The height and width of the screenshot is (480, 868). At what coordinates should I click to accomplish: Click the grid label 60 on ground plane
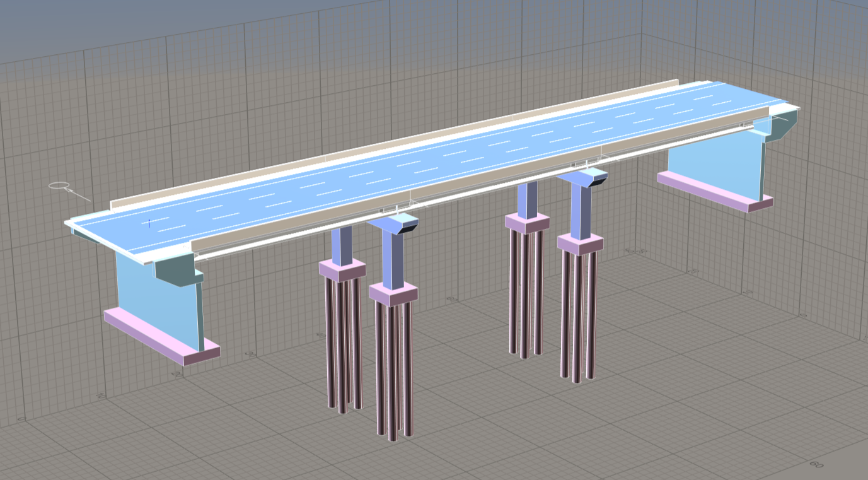(816, 464)
